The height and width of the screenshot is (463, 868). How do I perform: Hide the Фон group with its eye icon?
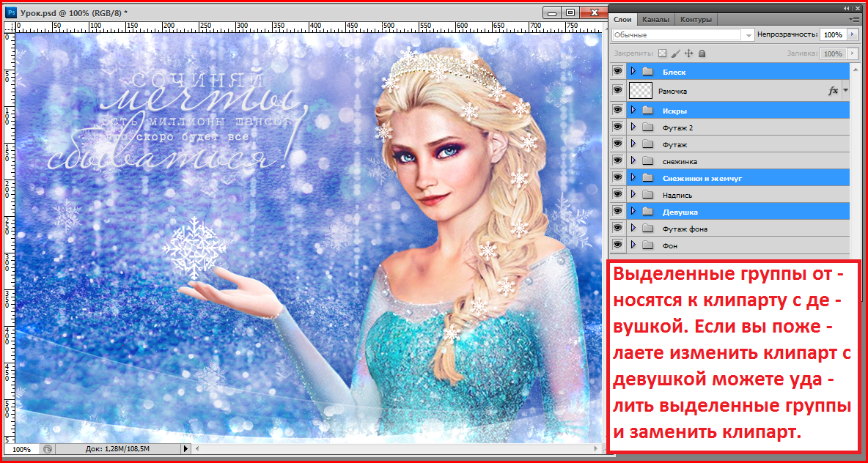pyautogui.click(x=618, y=245)
